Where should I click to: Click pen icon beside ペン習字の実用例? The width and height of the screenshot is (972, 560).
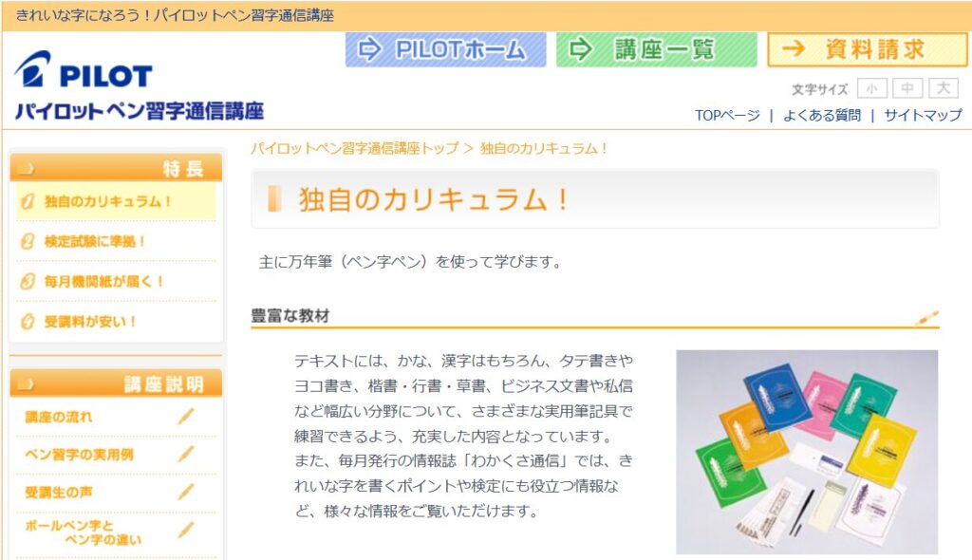[186, 454]
